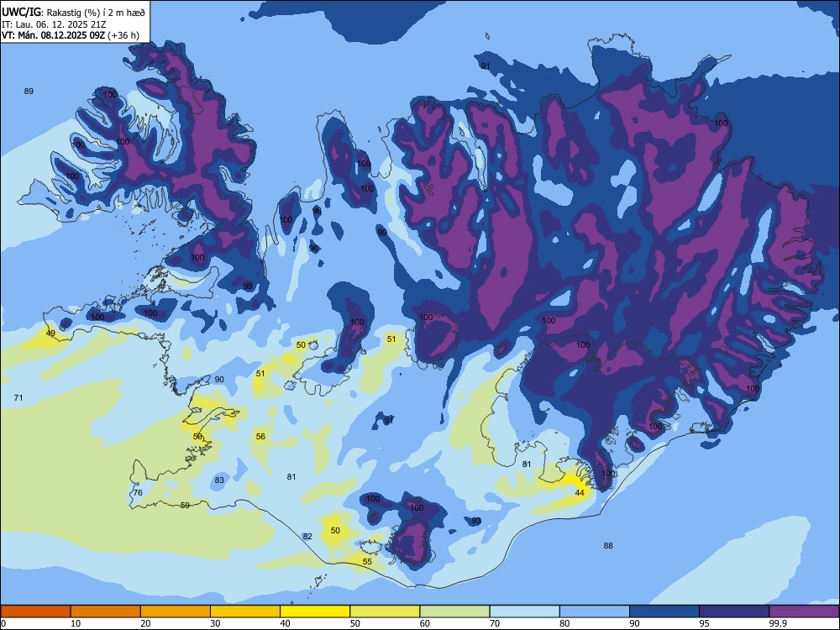The image size is (840, 630).
Task: Click the '82' humidity value on the map
Action: pos(307,536)
